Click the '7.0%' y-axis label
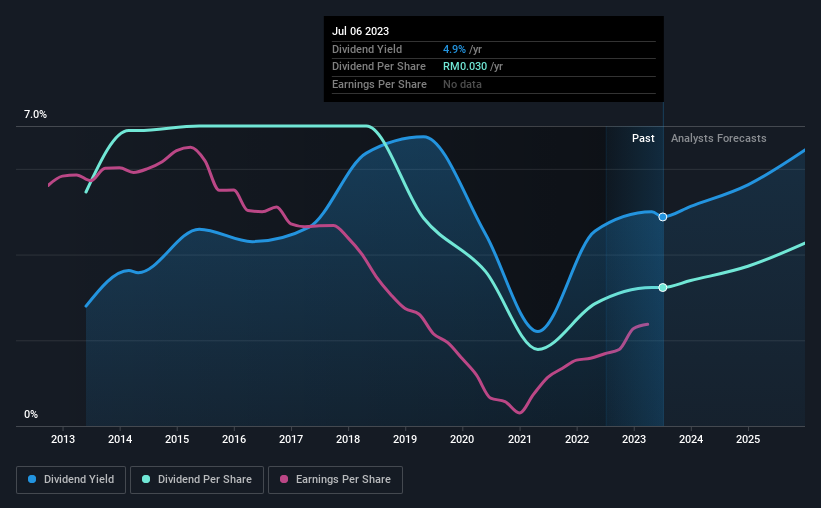This screenshot has width=821, height=508. point(35,114)
